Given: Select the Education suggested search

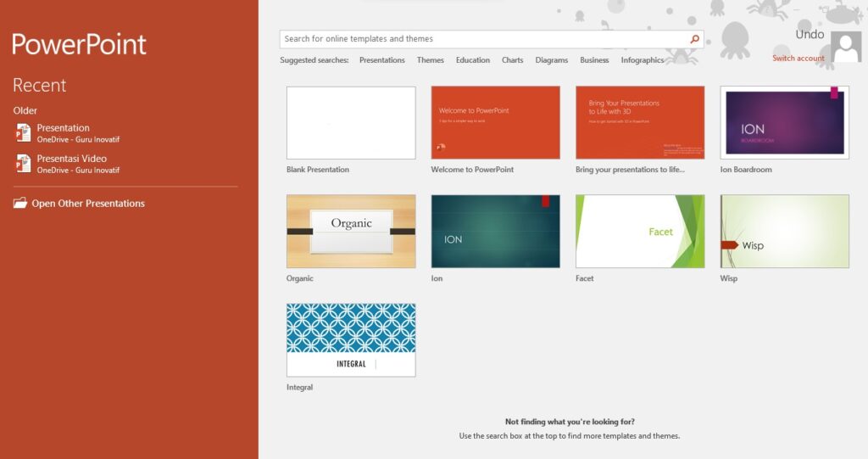Looking at the screenshot, I should click(473, 60).
